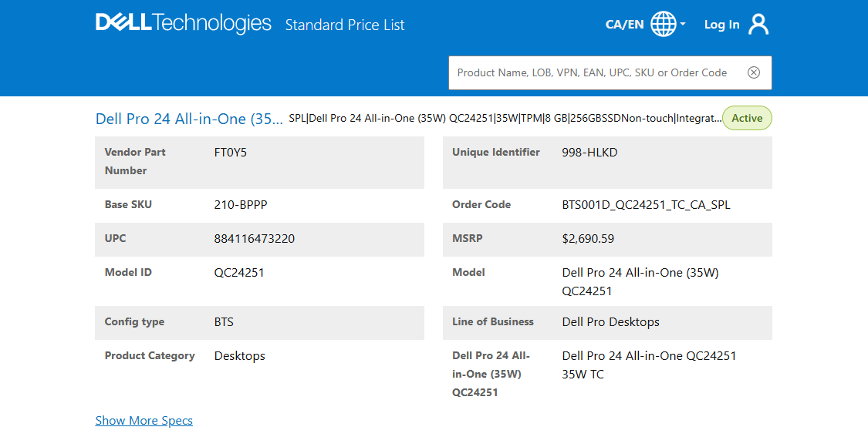Click the Line of Business label
Image resolution: width=868 pixels, height=437 pixels.
tap(493, 321)
